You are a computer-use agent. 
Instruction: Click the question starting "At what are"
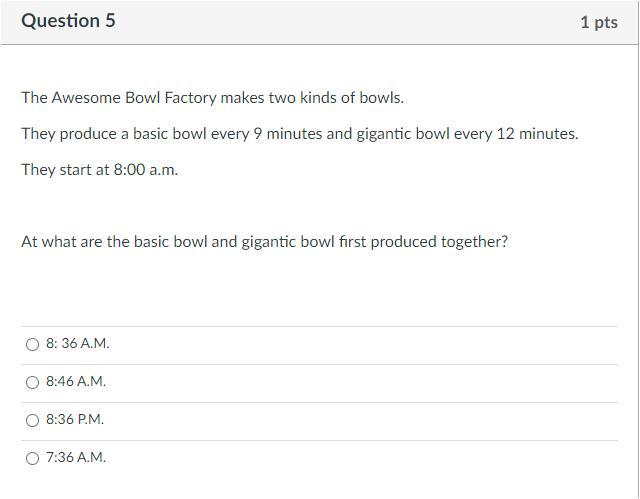264,242
